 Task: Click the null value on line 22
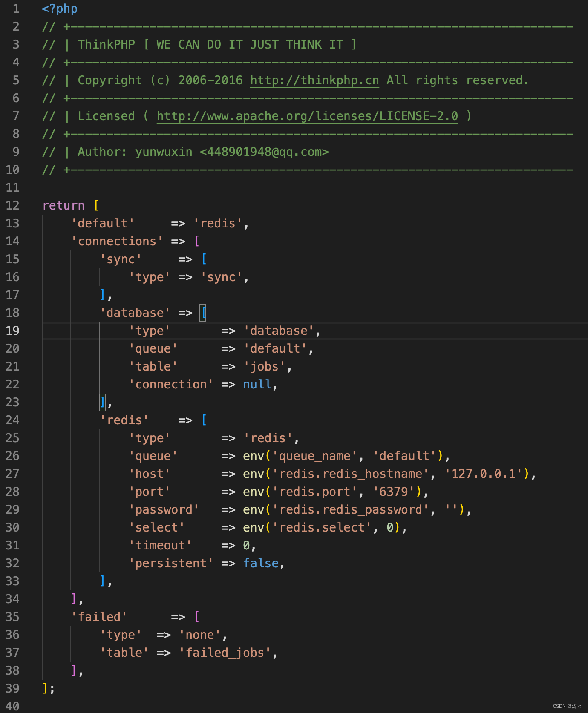pyautogui.click(x=257, y=385)
